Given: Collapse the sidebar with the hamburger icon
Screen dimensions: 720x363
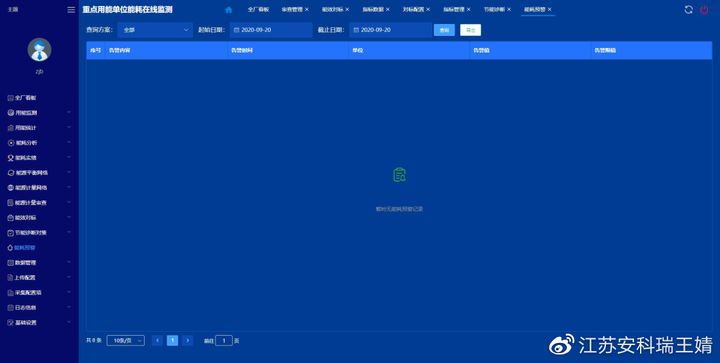Looking at the screenshot, I should 71,10.
